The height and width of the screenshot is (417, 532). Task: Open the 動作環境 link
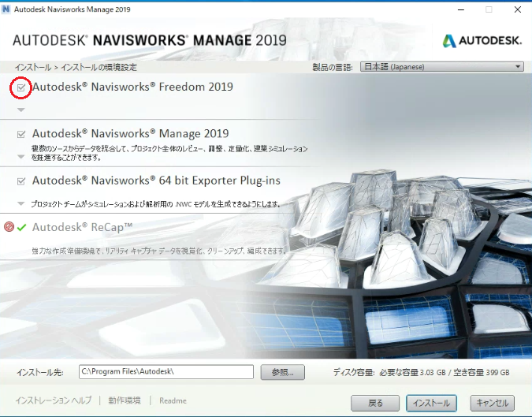[125, 400]
